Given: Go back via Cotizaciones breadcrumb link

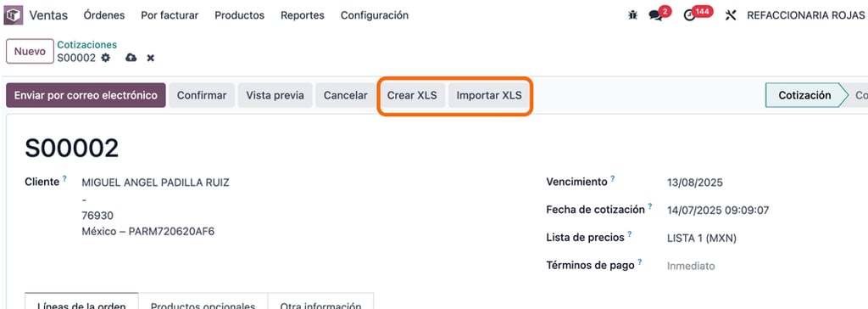Looking at the screenshot, I should pyautogui.click(x=87, y=45).
